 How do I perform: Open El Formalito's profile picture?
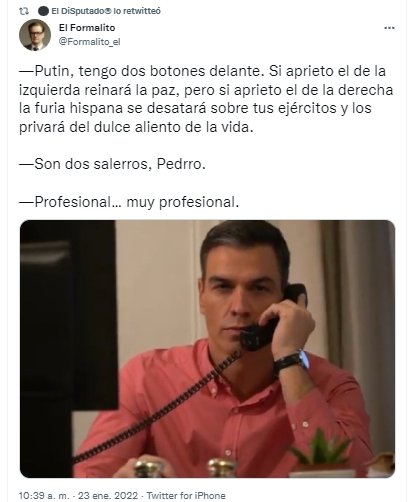click(35, 35)
